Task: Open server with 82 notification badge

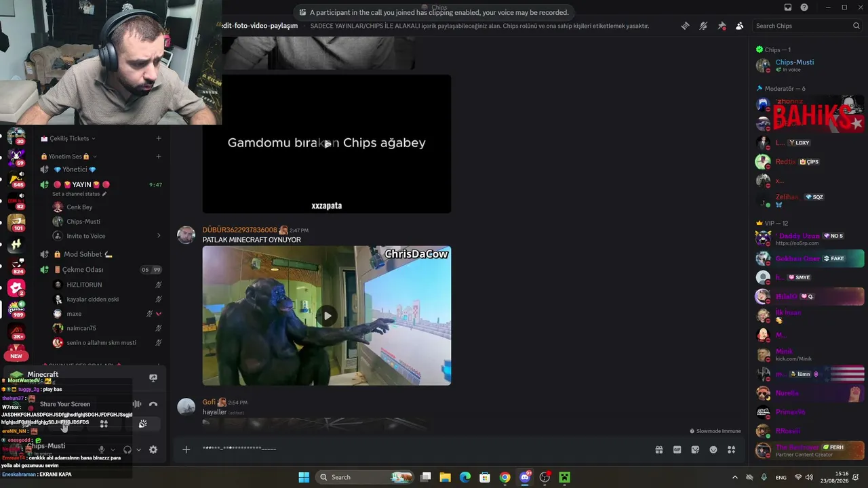Action: pyautogui.click(x=16, y=201)
